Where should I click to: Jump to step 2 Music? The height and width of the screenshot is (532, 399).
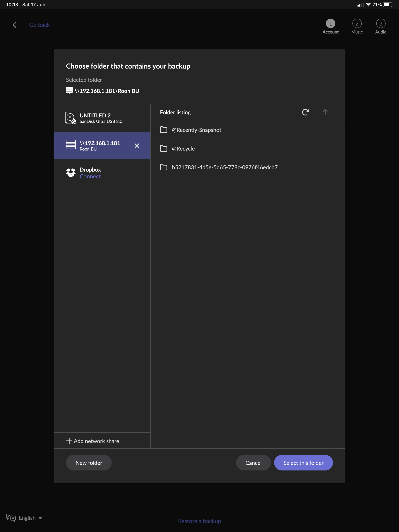pyautogui.click(x=357, y=24)
